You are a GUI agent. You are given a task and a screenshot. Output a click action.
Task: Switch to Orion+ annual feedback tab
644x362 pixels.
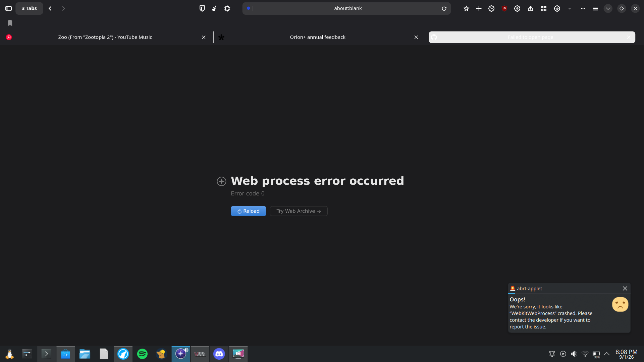pyautogui.click(x=317, y=37)
